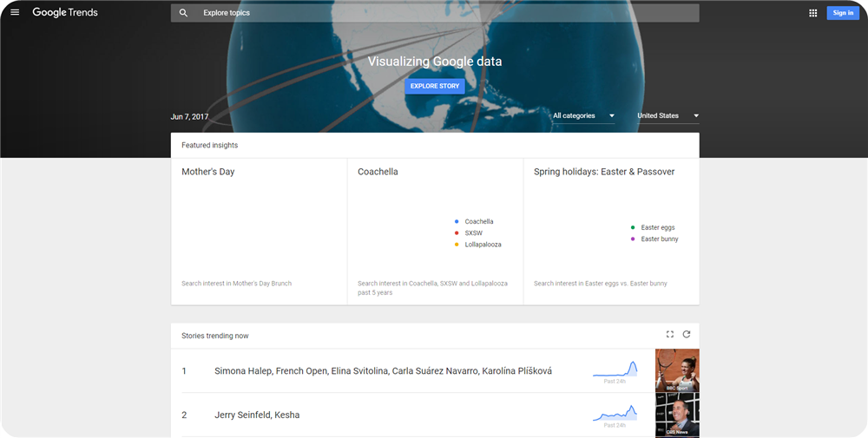Open the BBC Sport tennis thumbnail

[x=678, y=370]
